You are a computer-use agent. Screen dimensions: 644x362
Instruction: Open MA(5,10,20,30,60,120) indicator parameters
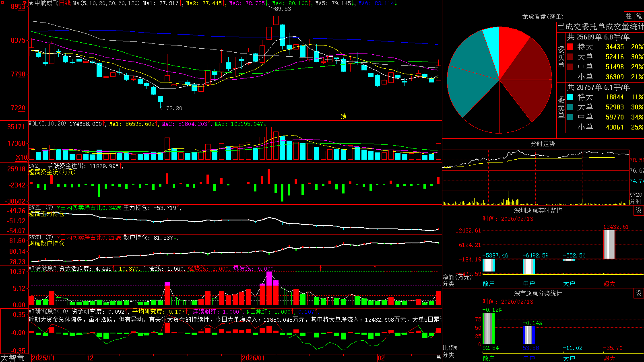click(x=106, y=3)
